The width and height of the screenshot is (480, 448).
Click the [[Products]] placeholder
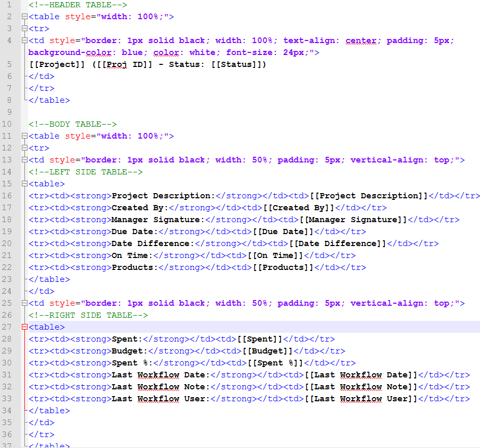click(x=283, y=267)
